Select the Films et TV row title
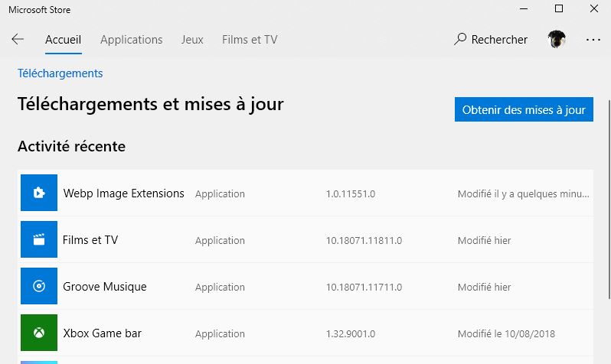 [90, 240]
